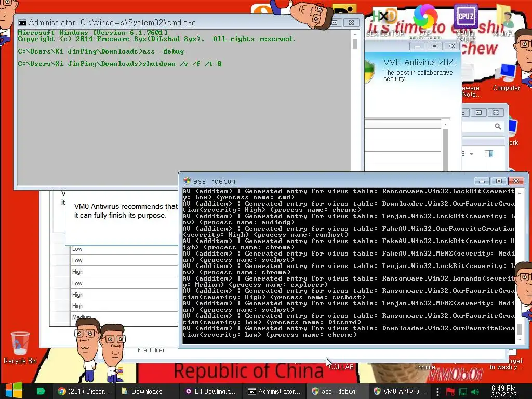Activate the Administrator cmd taskbar item

point(274,391)
